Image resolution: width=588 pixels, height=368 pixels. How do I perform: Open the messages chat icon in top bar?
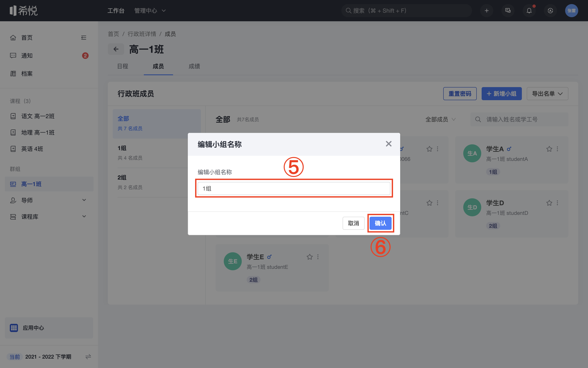tap(508, 11)
